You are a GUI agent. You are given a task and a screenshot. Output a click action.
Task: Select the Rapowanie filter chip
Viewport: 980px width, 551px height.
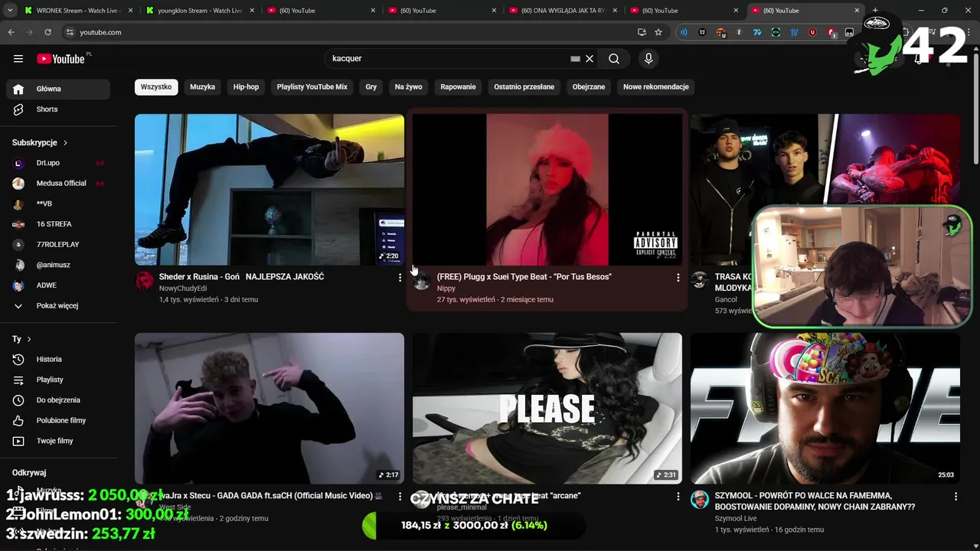coord(458,87)
